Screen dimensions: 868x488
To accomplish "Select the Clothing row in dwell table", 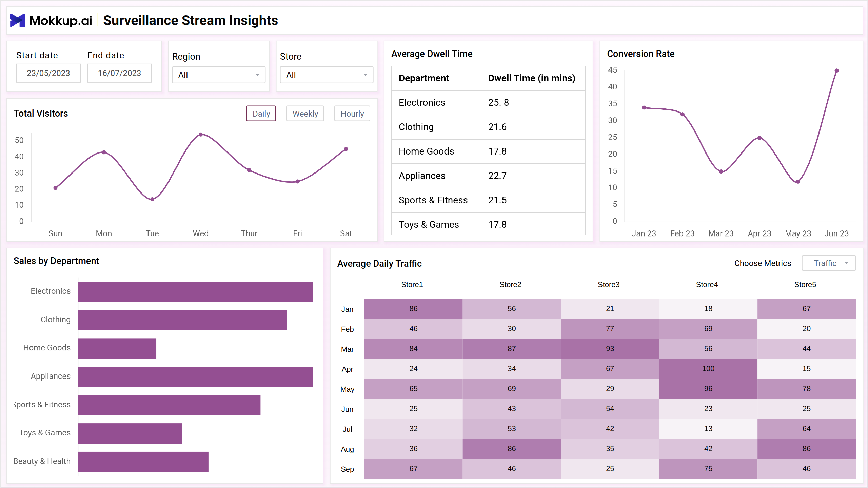I will [489, 127].
